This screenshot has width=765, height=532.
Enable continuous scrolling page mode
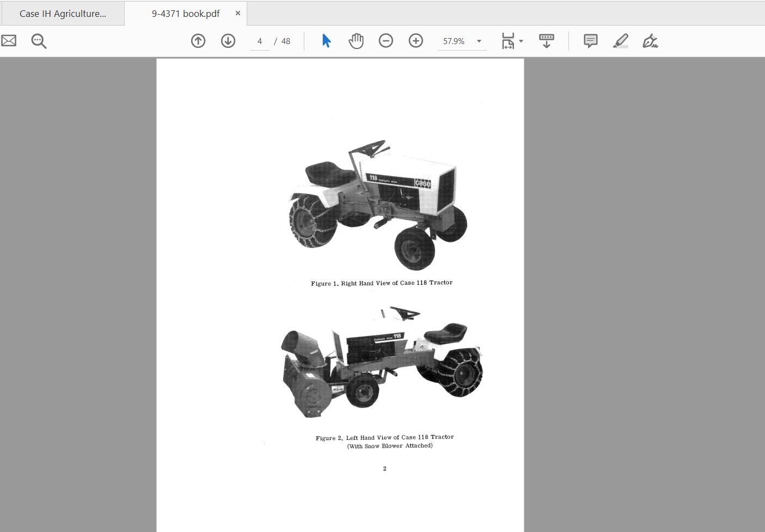click(x=546, y=40)
